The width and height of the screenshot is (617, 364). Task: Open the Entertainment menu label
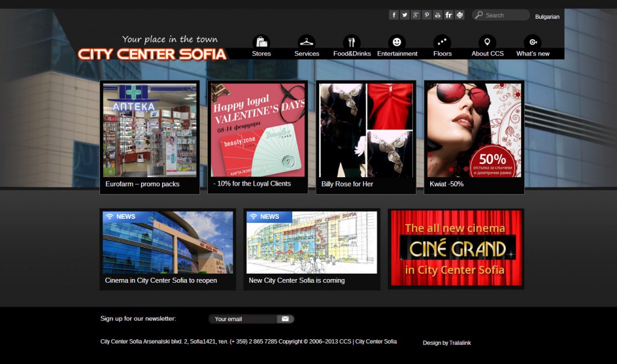pos(397,54)
